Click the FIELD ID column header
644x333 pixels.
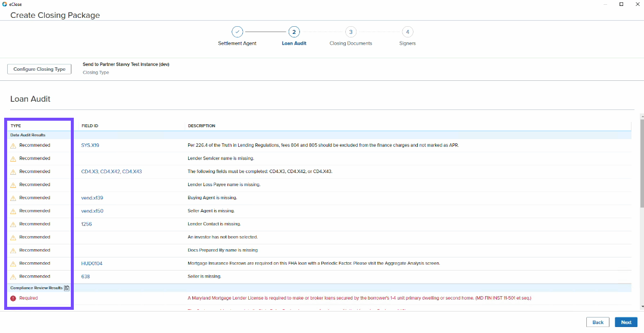pyautogui.click(x=90, y=126)
